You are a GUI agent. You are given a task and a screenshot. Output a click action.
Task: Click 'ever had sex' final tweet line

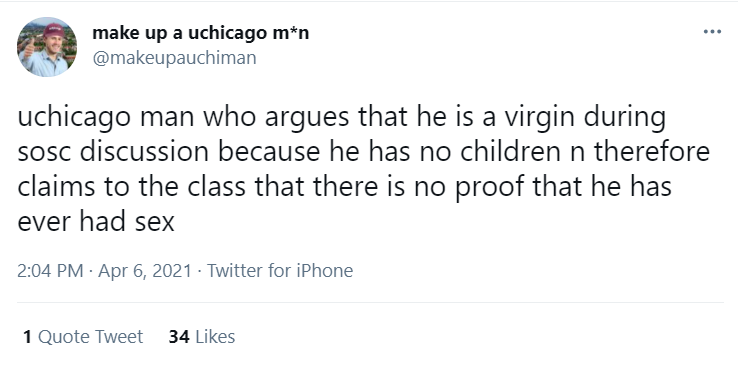pyautogui.click(x=96, y=222)
